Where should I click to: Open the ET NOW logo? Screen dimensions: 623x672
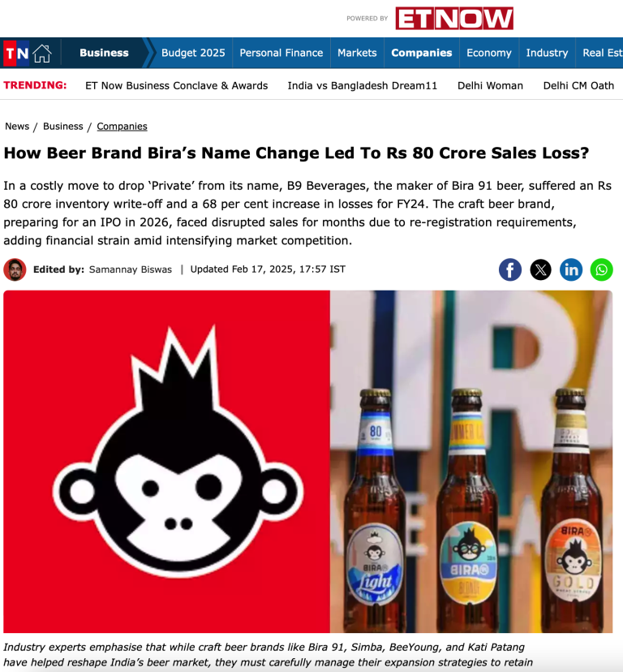pyautogui.click(x=454, y=19)
